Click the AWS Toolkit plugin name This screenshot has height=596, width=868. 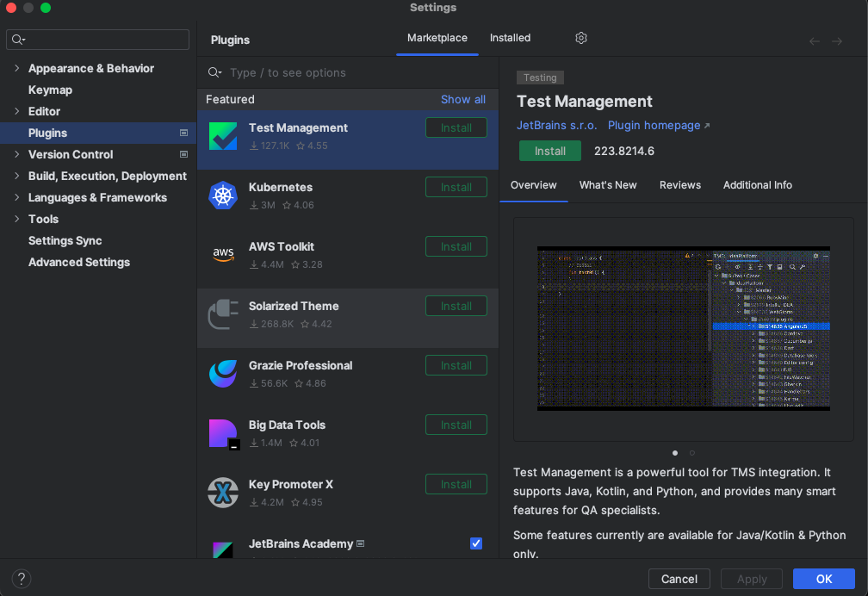[282, 247]
